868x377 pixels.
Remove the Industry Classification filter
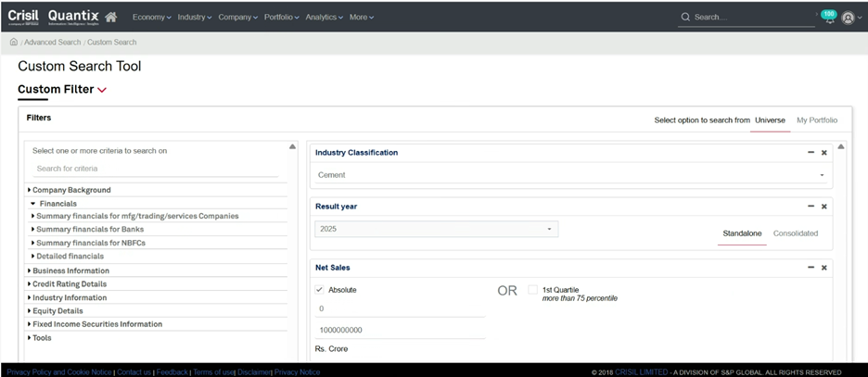pos(823,153)
